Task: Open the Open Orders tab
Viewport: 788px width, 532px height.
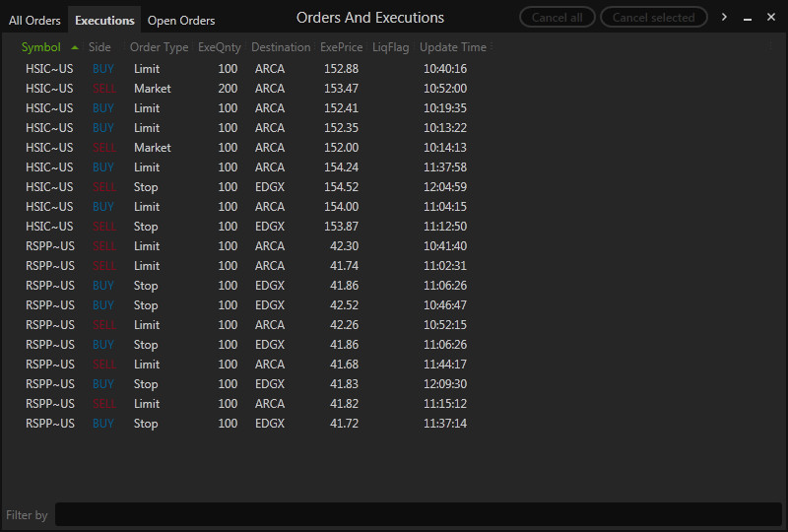Action: click(x=181, y=21)
